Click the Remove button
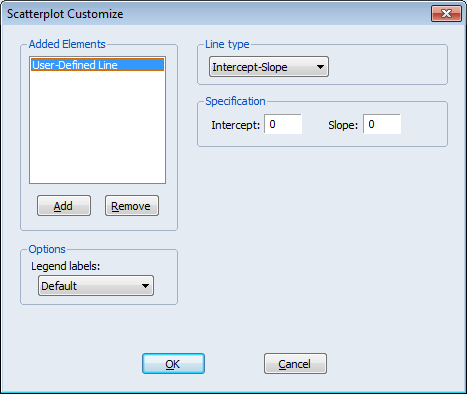Viewport: 467px width, 394px height. coord(132,206)
